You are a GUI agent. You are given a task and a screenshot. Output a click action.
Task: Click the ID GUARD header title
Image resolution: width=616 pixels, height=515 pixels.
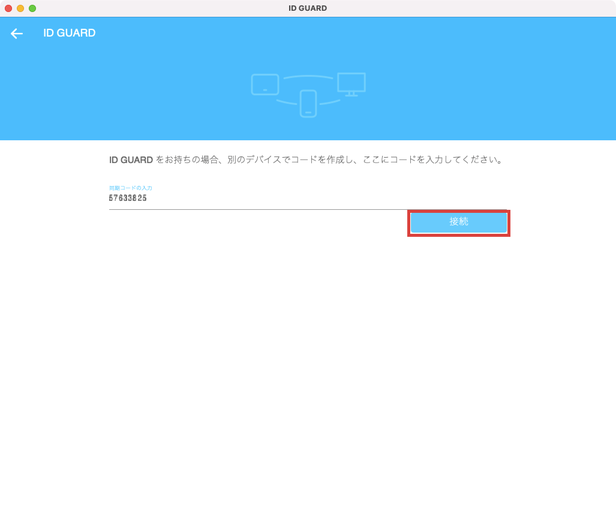(69, 33)
